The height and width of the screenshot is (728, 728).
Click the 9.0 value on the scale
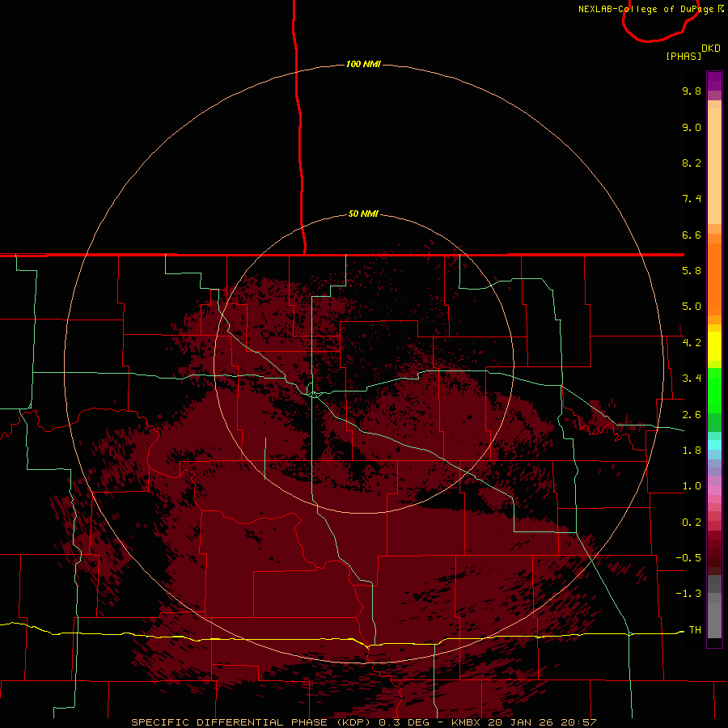pos(692,127)
